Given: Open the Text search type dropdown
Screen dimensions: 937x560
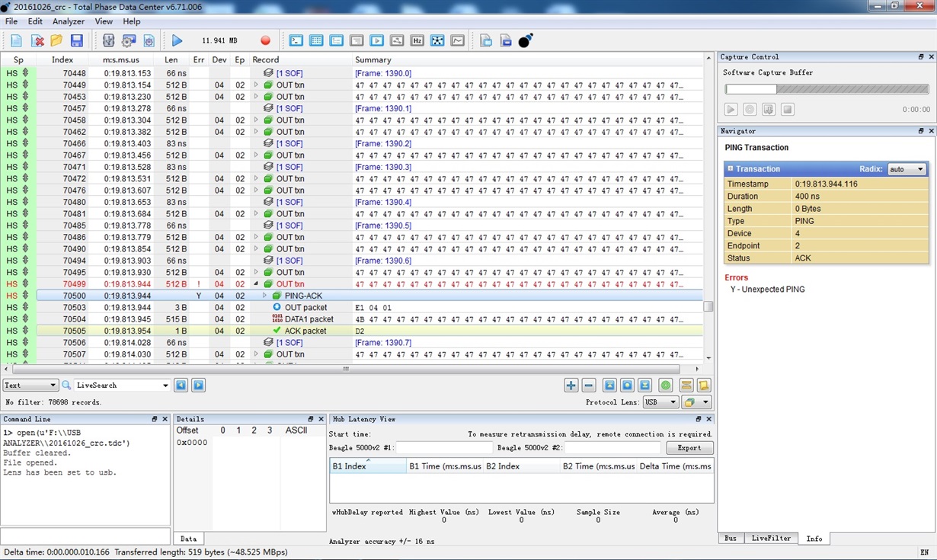Looking at the screenshot, I should click(x=30, y=386).
